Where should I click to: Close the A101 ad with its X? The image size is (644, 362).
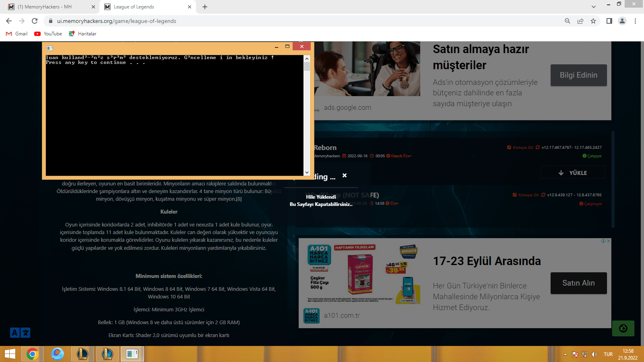pyautogui.click(x=609, y=241)
